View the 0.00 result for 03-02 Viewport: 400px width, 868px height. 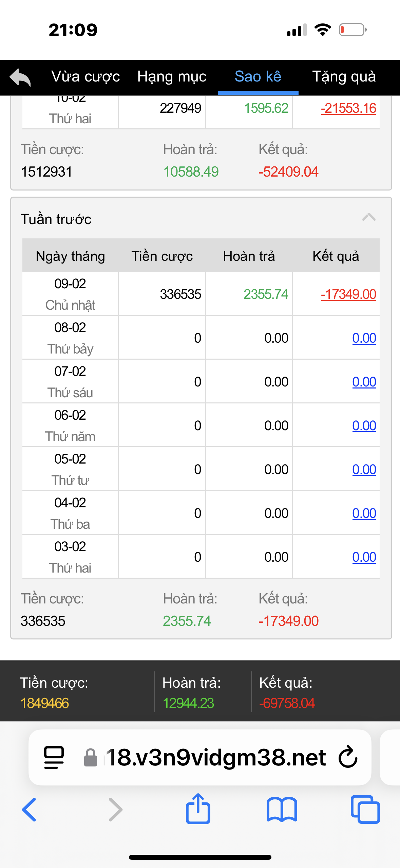click(x=364, y=557)
